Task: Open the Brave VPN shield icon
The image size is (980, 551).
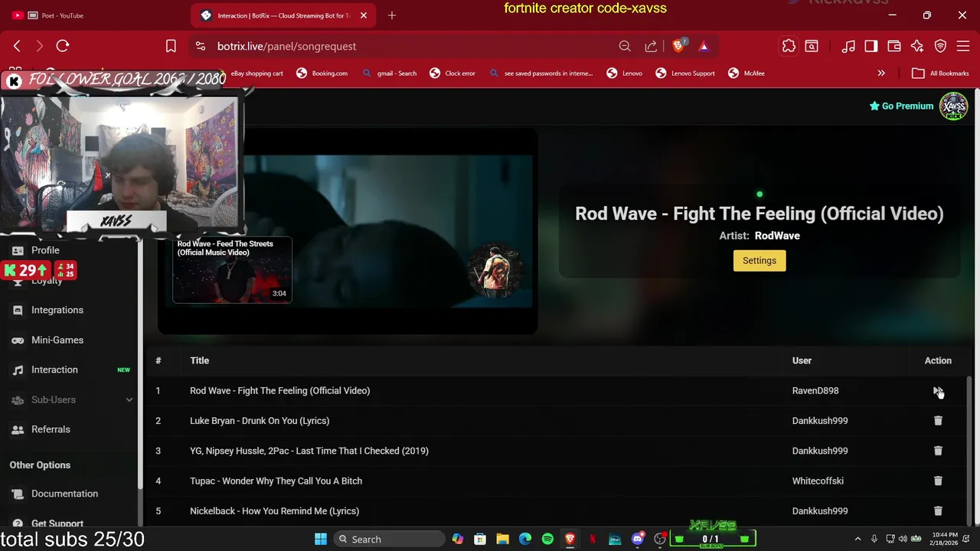Action: click(x=941, y=46)
